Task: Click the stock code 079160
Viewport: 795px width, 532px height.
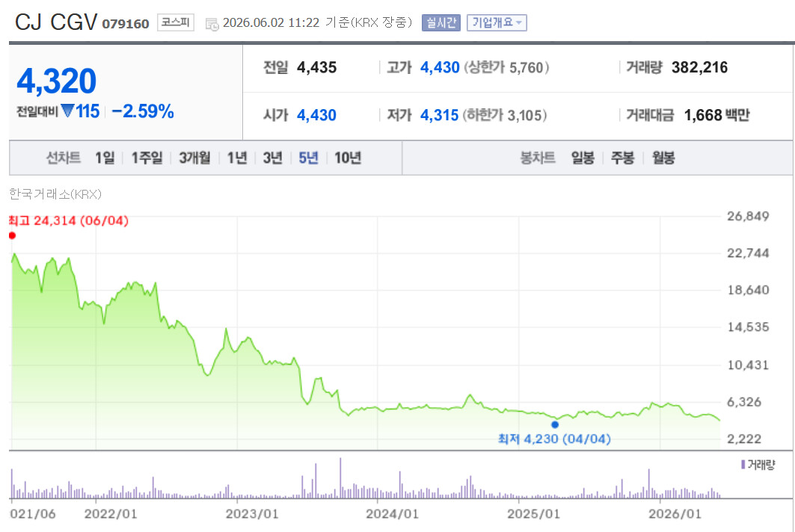Action: click(x=125, y=24)
